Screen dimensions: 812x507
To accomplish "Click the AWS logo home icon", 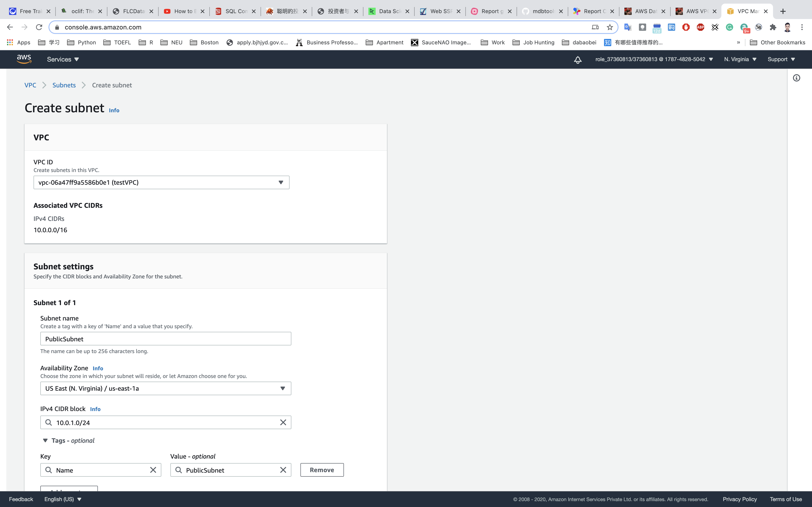I will (24, 59).
